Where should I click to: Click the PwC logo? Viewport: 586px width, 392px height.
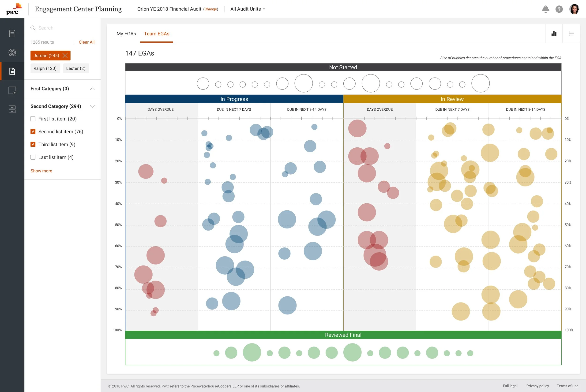coord(14,9)
